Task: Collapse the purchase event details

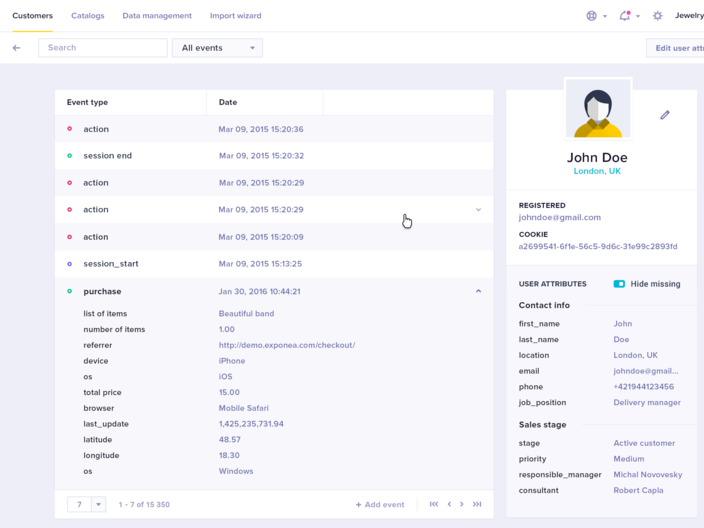Action: point(478,291)
